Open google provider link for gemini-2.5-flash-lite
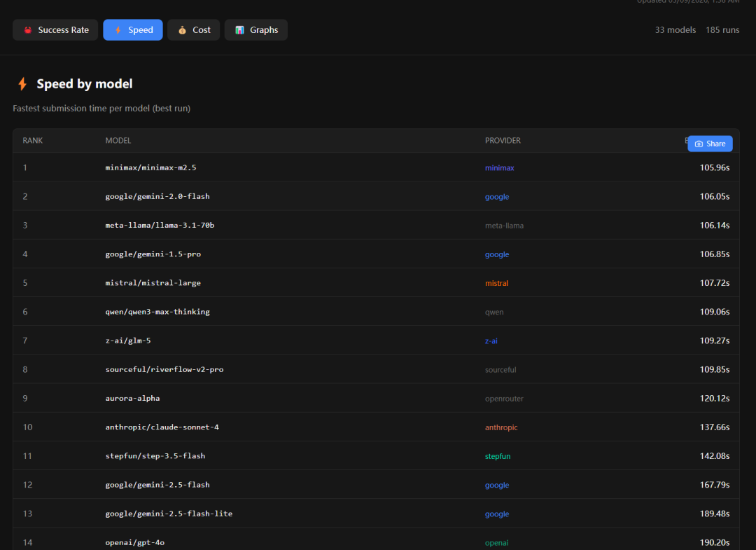 coord(497,514)
